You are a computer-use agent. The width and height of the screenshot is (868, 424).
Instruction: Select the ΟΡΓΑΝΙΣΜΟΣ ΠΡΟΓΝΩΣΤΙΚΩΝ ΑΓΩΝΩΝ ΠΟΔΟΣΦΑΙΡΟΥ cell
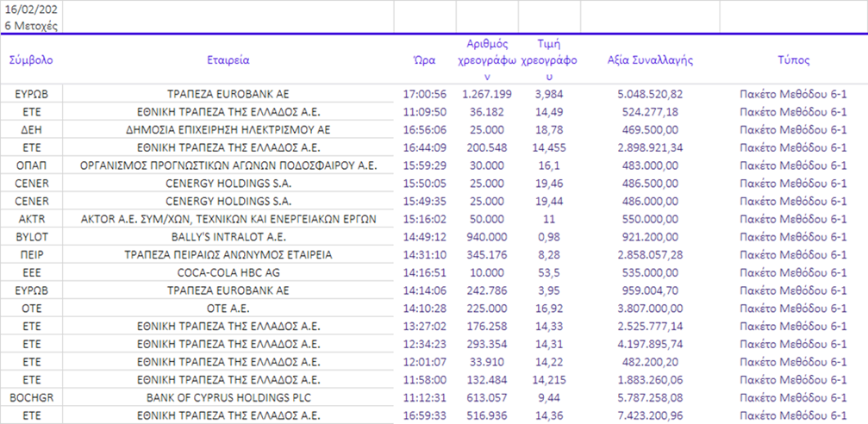(228, 165)
